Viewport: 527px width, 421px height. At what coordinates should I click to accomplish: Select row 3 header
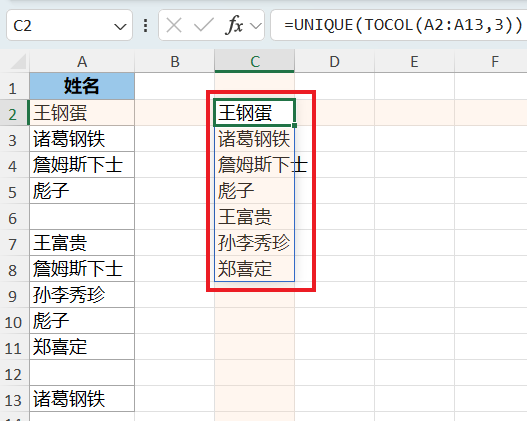click(13, 140)
